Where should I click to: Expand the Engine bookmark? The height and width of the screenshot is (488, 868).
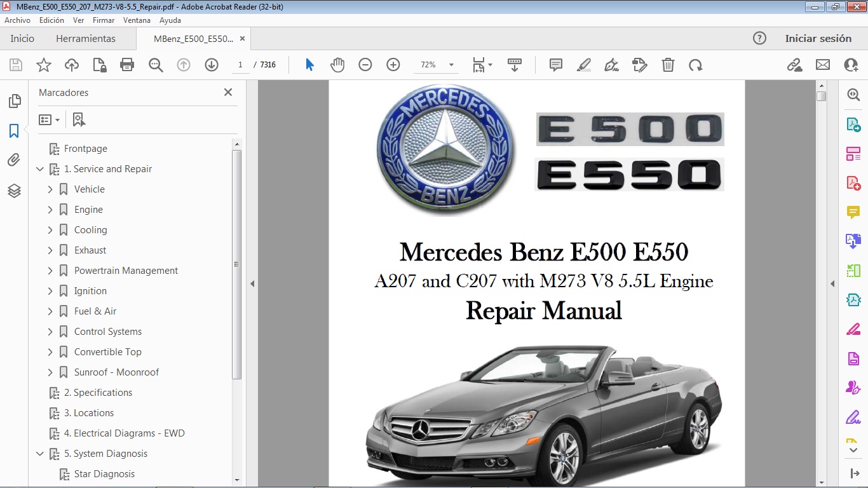point(51,209)
